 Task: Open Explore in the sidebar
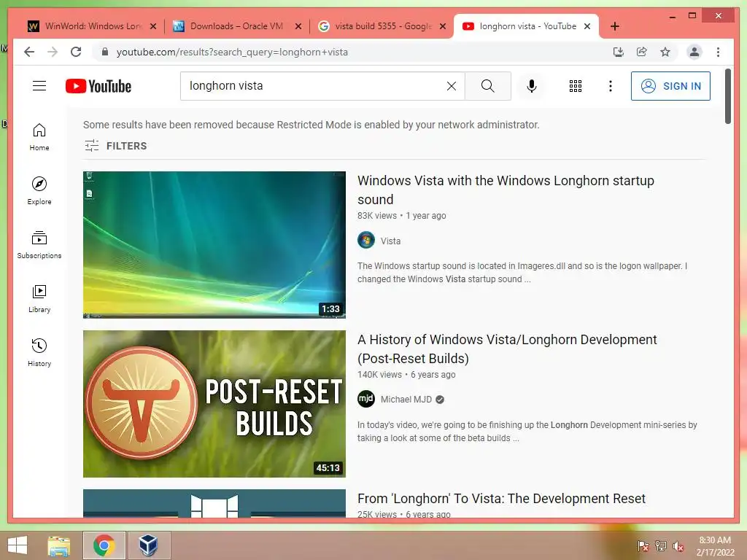tap(39, 191)
